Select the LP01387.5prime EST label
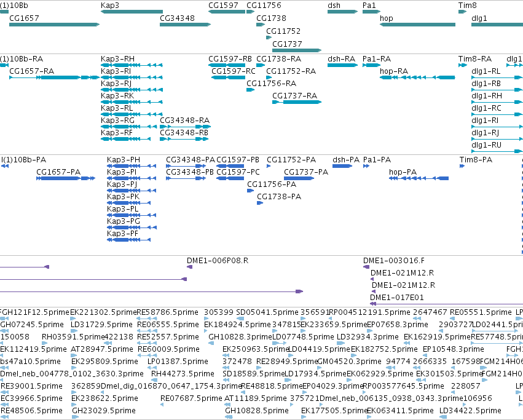This screenshot has width=523, height=420. click(178, 362)
